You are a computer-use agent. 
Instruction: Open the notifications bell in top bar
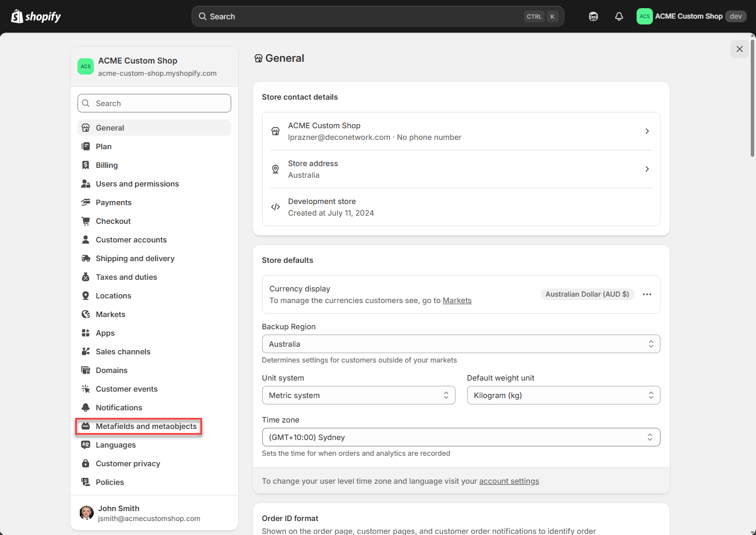pyautogui.click(x=619, y=16)
